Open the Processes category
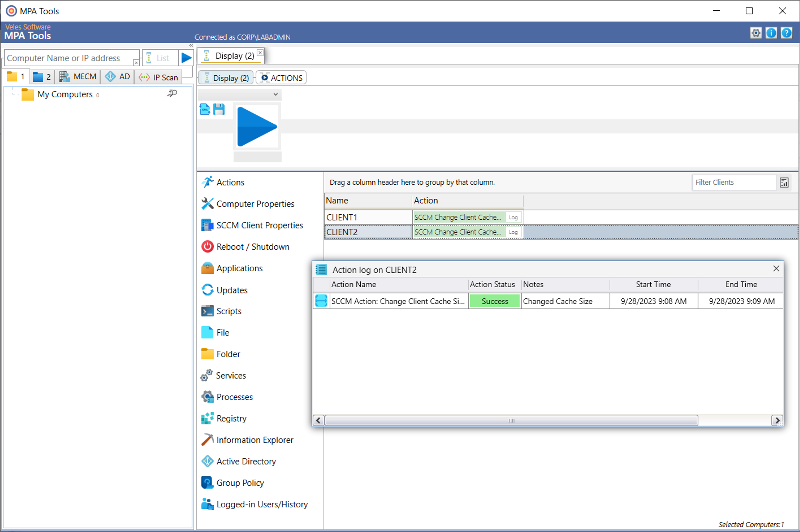Image resolution: width=800 pixels, height=532 pixels. coord(227,397)
